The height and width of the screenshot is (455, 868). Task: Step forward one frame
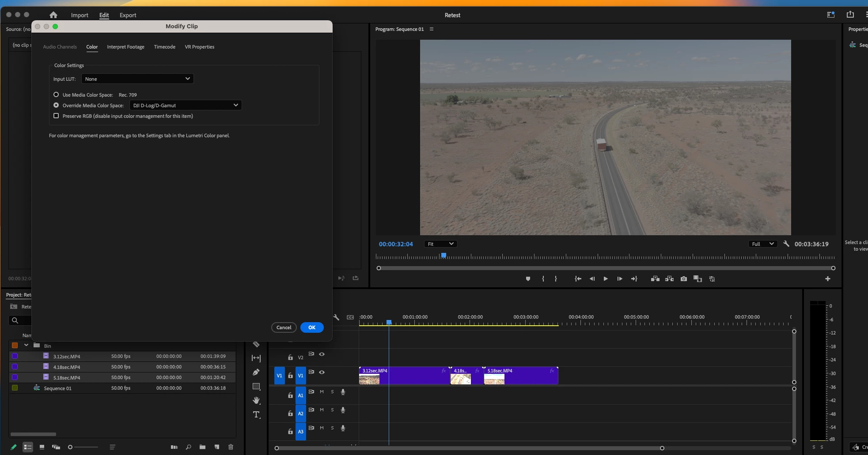(x=620, y=279)
